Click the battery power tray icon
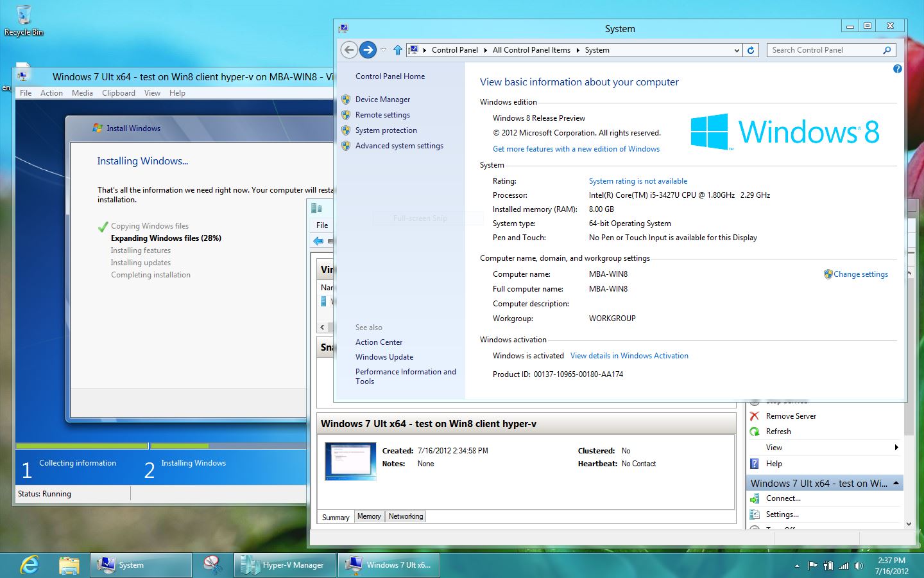Viewport: 924px width, 578px height. (828, 566)
